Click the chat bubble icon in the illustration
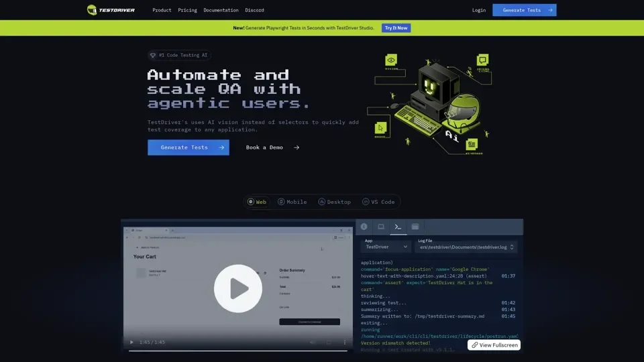Screen dimensions: 644x362 point(482,60)
